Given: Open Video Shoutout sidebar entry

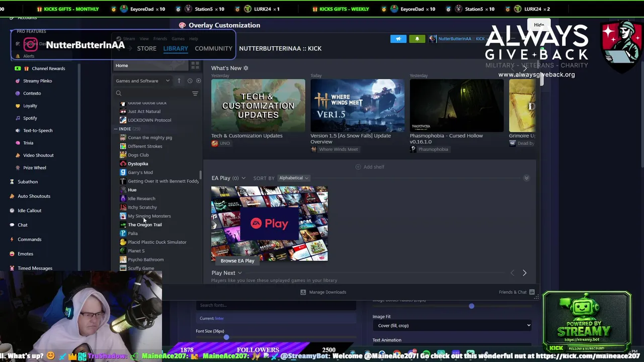Looking at the screenshot, I should click(x=34, y=155).
